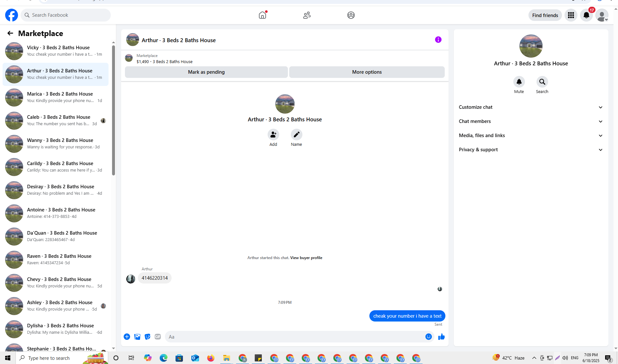Click the More options button
Image resolution: width=618 pixels, height=364 pixels.
(367, 72)
